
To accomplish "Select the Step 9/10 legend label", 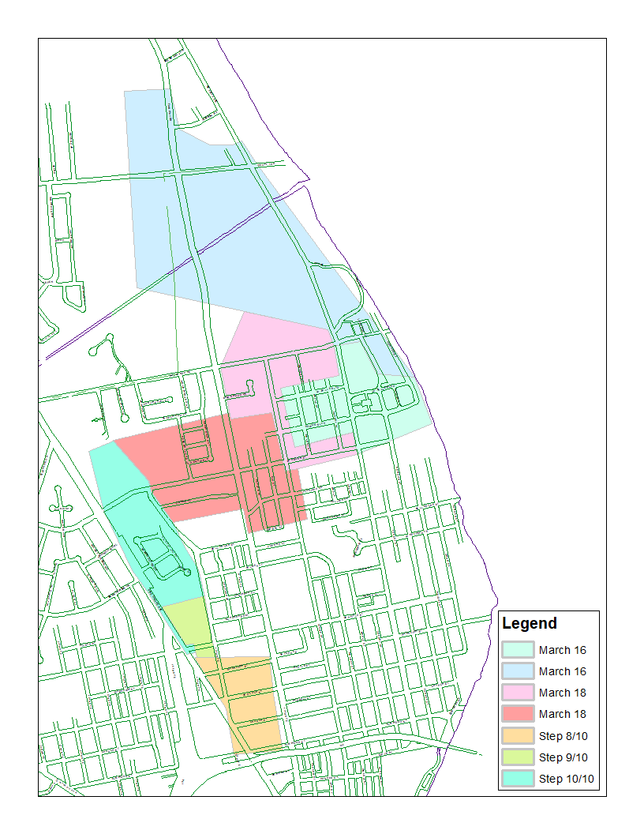I will coord(563,757).
